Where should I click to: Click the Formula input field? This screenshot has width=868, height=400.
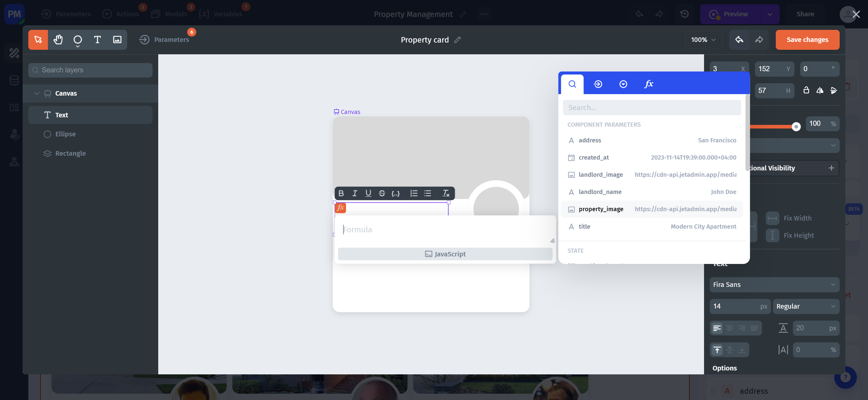pos(445,230)
